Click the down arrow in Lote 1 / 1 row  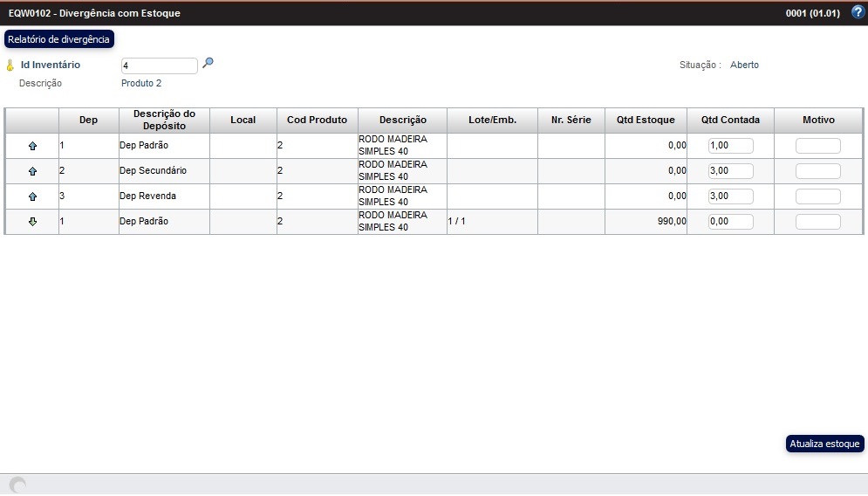32,222
